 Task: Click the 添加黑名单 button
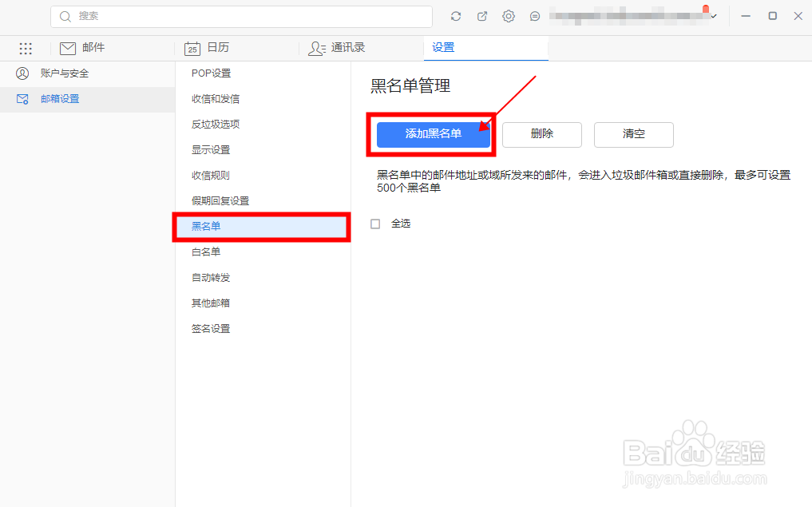click(433, 134)
